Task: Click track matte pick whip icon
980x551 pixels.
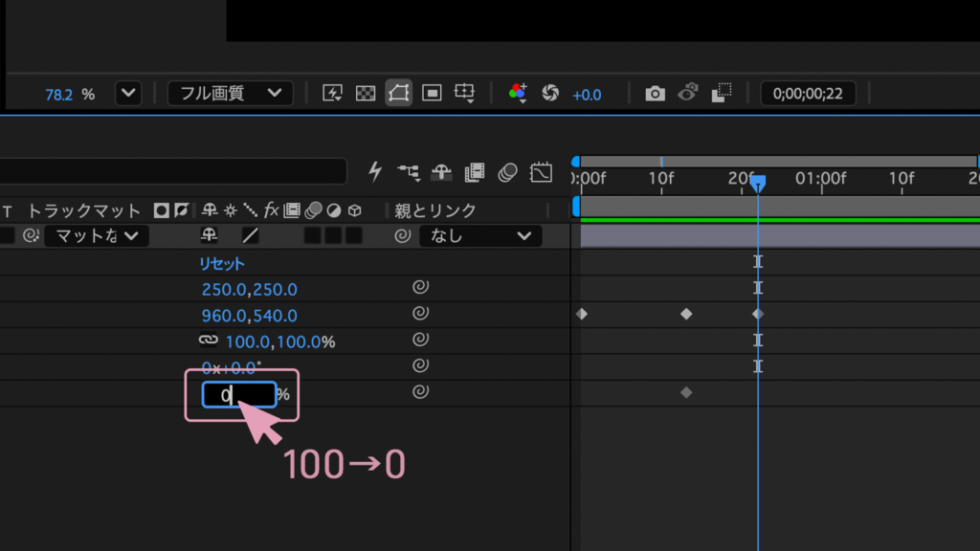Action: [31, 235]
